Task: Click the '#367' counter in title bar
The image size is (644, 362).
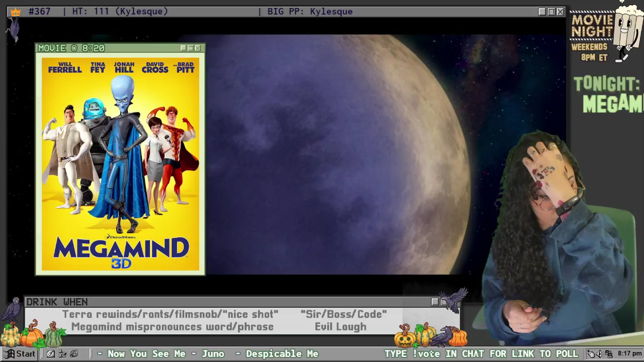Action: pos(39,11)
